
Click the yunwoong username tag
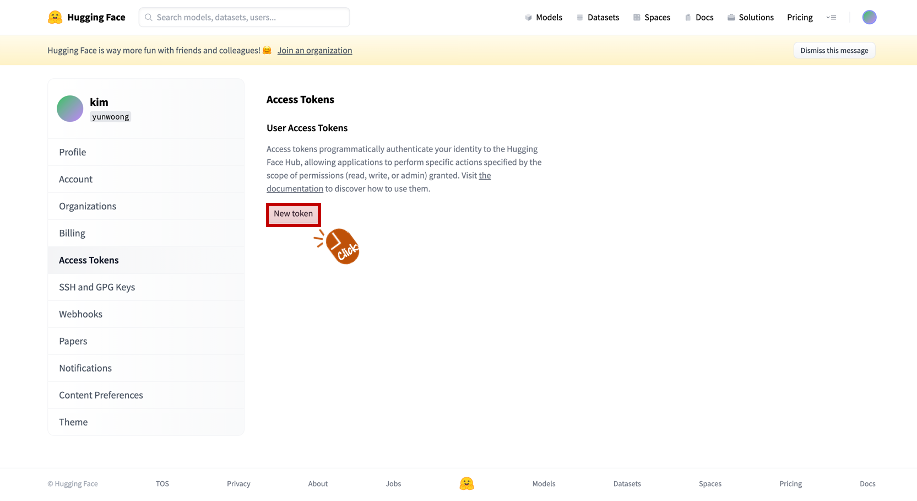[111, 117]
